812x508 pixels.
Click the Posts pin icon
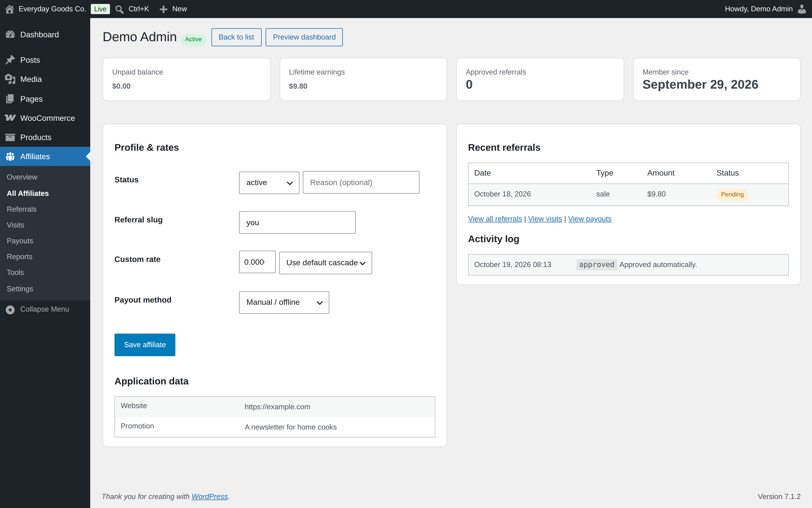click(x=10, y=60)
